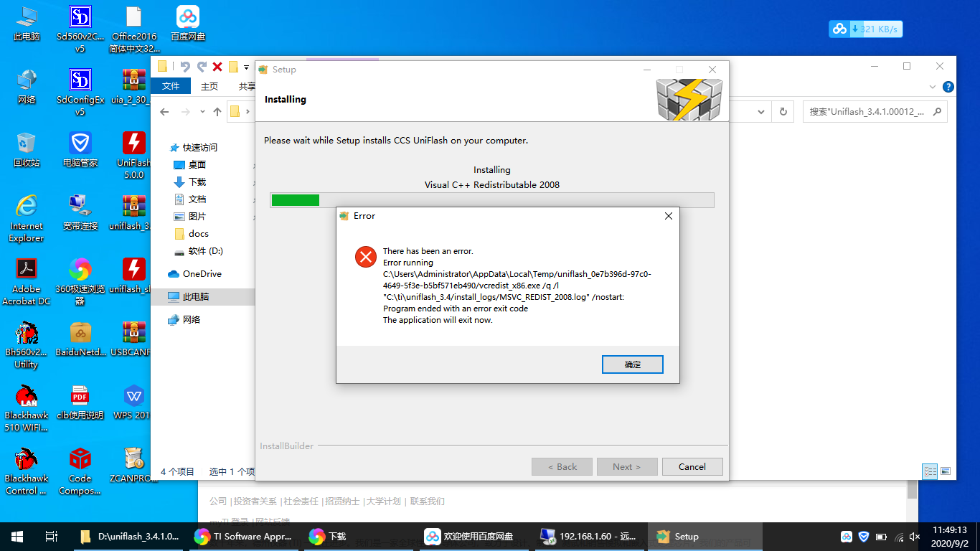
Task: Click the greyed-out Back button in Setup
Action: coord(562,466)
